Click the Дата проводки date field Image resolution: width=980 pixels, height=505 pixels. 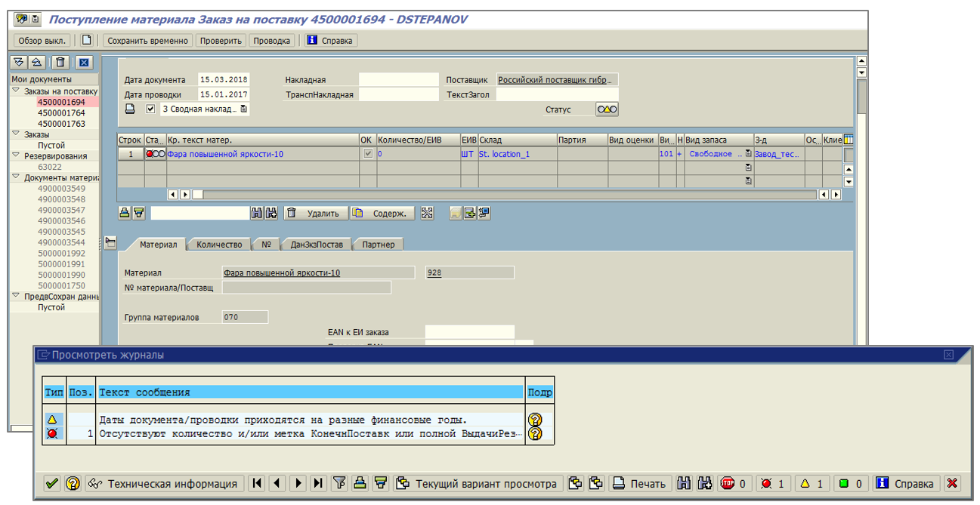coord(224,94)
